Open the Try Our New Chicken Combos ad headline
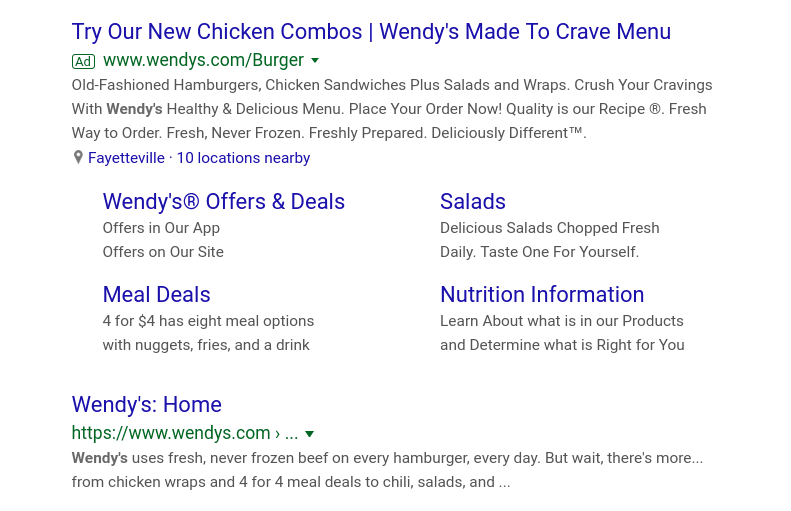Screen dimensions: 791x511 click(x=371, y=32)
